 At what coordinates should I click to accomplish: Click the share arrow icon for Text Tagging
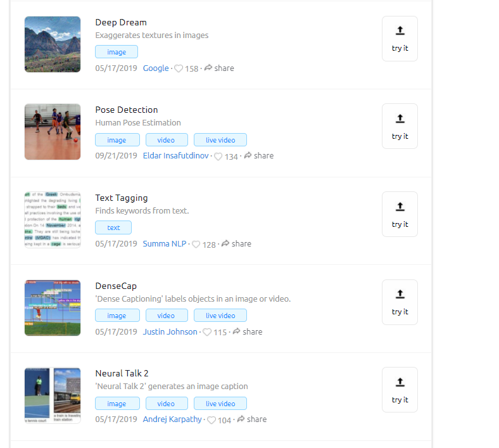click(225, 243)
